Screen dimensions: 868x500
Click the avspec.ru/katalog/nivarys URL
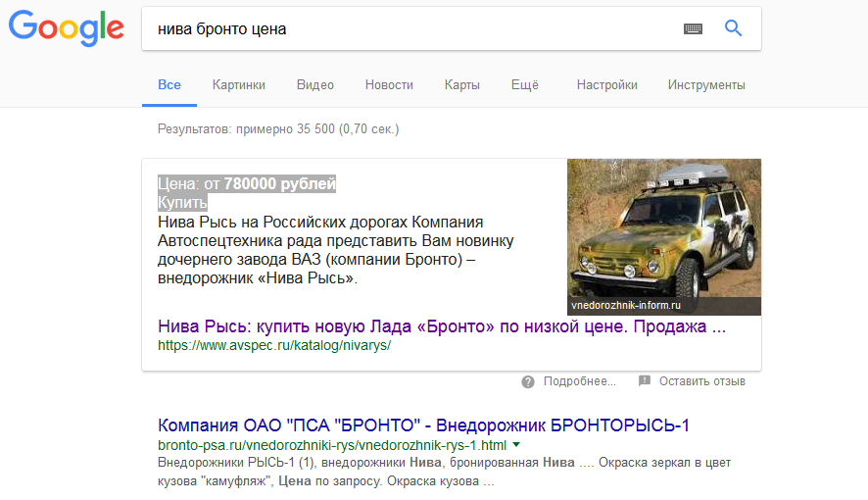[x=274, y=345]
